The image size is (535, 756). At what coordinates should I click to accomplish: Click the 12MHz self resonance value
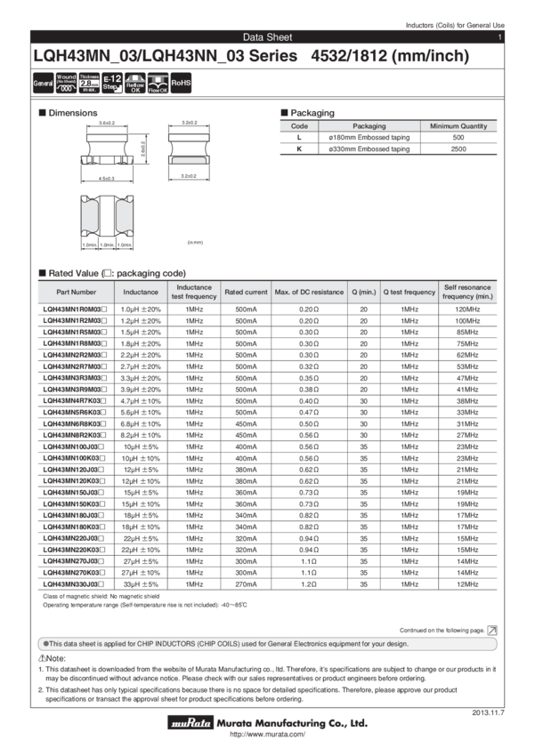click(467, 583)
